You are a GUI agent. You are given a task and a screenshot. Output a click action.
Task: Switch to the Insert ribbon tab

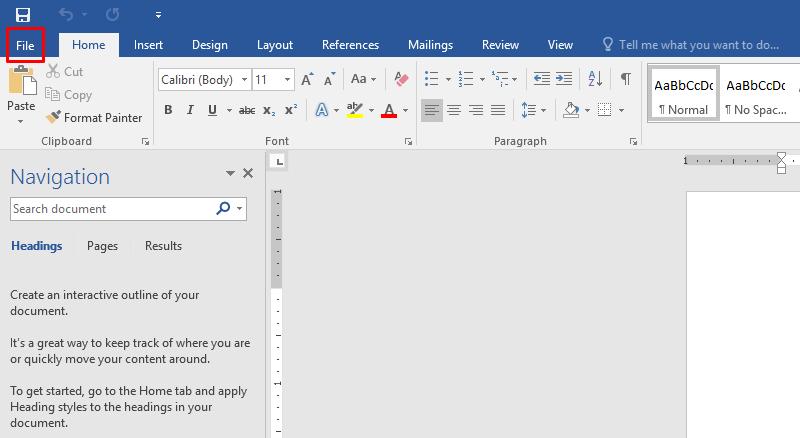click(148, 45)
